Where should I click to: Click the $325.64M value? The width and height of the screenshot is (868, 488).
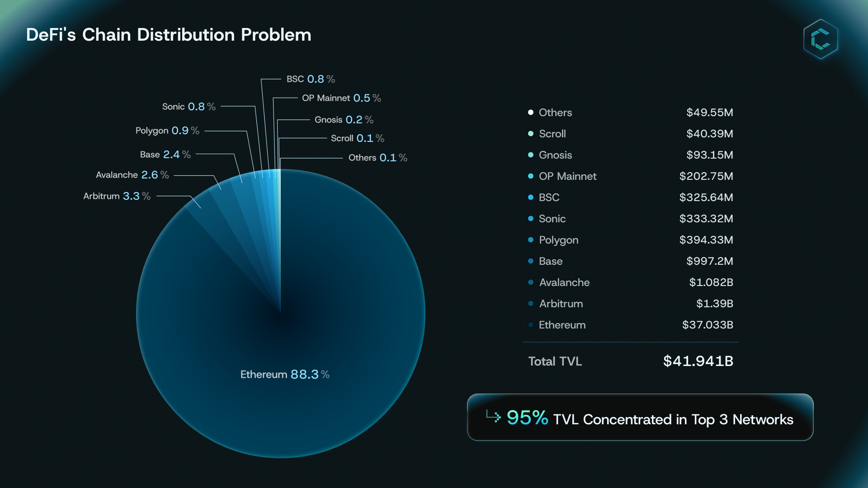706,197
